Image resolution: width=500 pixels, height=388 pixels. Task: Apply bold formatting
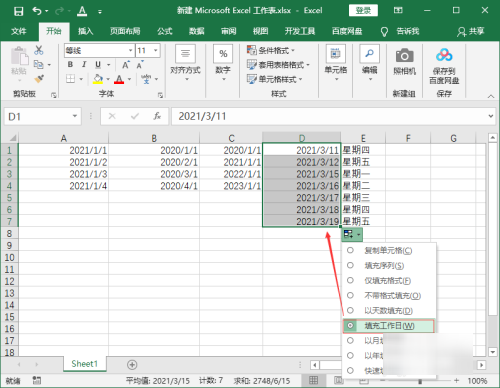[x=70, y=64]
